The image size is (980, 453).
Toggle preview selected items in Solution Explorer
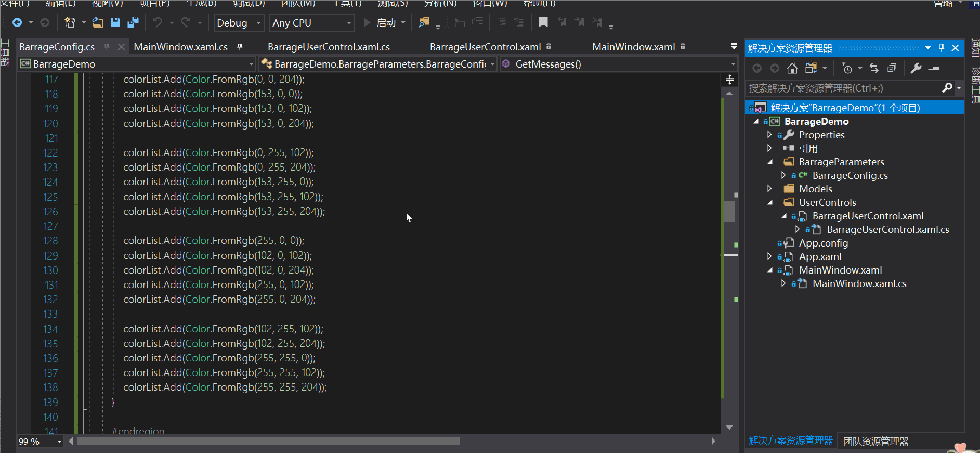(x=934, y=68)
